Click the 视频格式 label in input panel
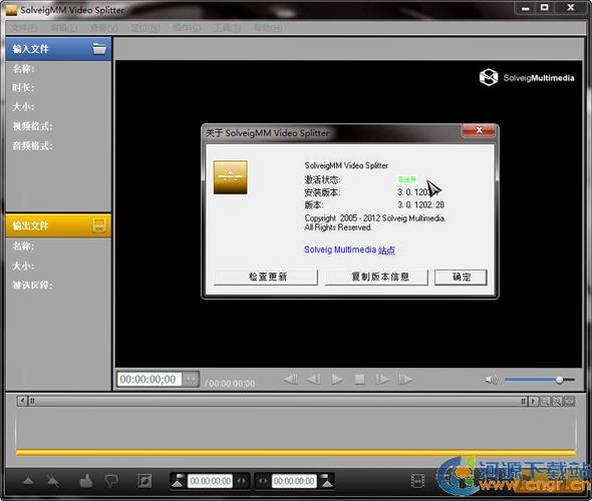This screenshot has width=592, height=501. (32, 126)
